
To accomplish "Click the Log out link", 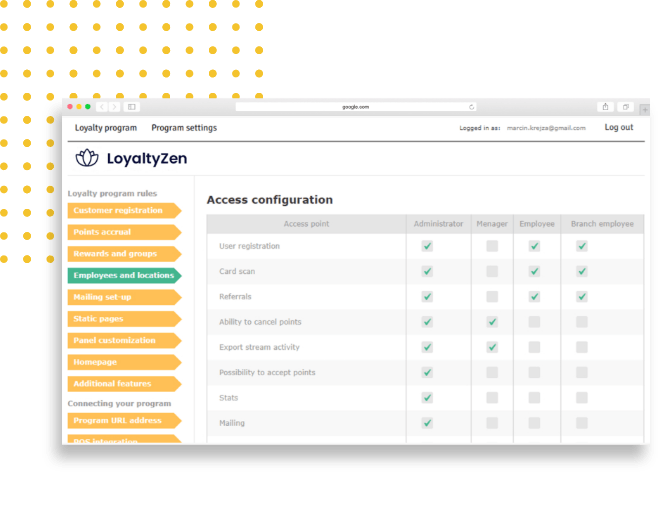I will click(x=619, y=127).
